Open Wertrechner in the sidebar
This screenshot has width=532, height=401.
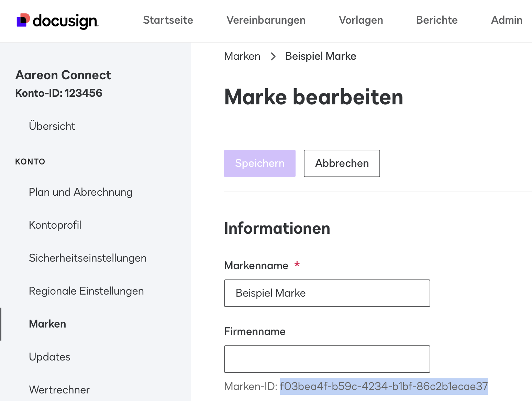(59, 390)
